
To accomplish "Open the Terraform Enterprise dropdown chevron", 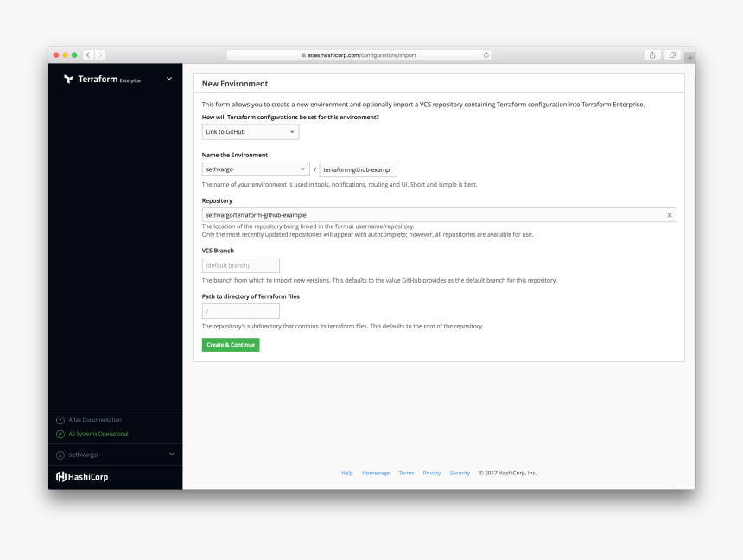I will coord(169,79).
